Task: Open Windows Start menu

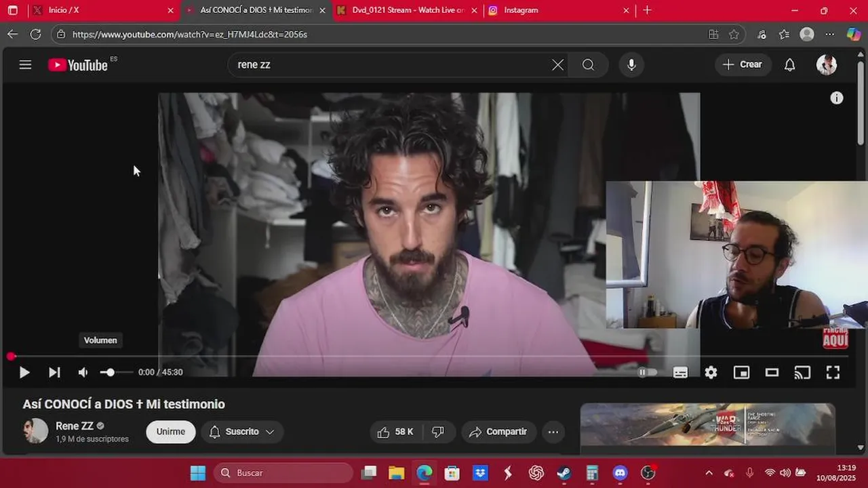Action: tap(197, 472)
